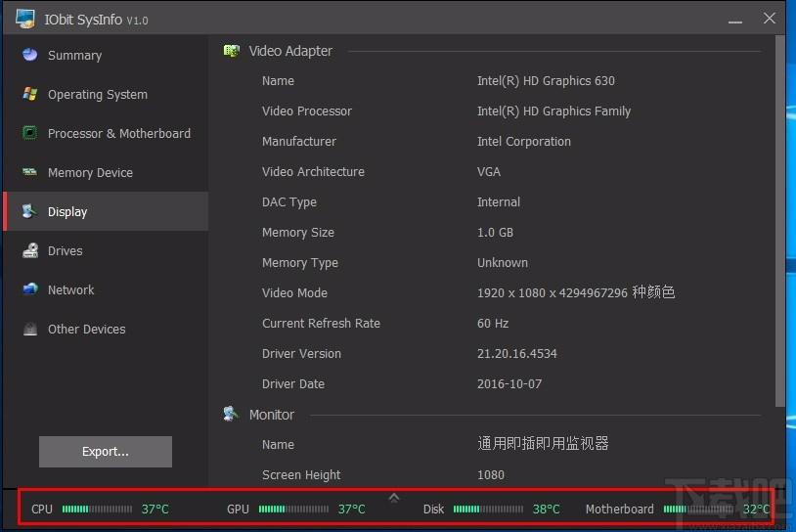Image resolution: width=796 pixels, height=532 pixels.
Task: Select the highlighted Display section label
Action: (67, 211)
